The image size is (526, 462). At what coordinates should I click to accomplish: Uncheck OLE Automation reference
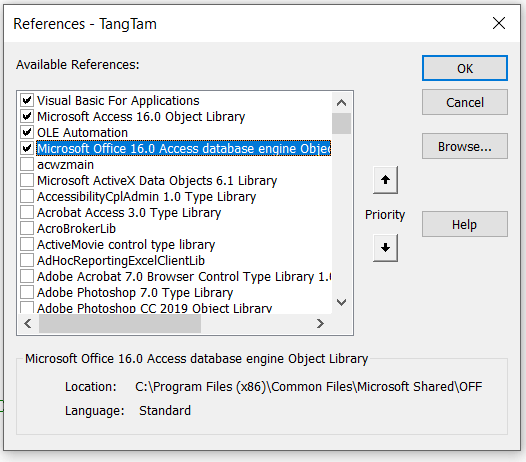click(x=27, y=132)
